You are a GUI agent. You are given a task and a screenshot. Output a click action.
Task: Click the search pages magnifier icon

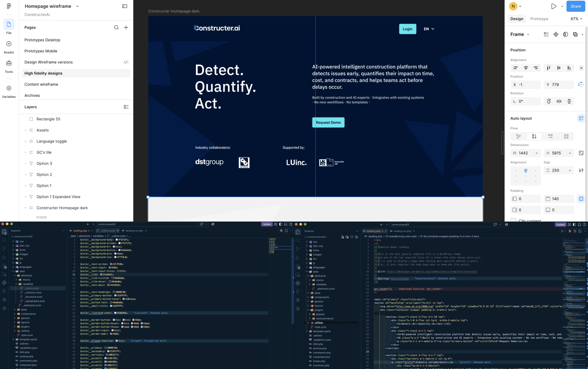116,28
